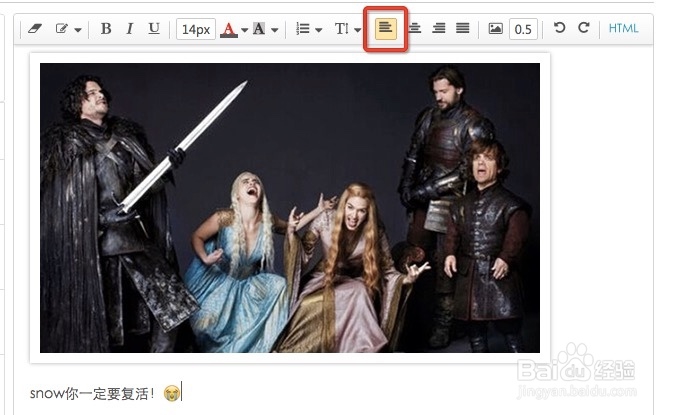This screenshot has height=415, width=674.
Task: Select the inserted photo in the editor
Action: pyautogui.click(x=290, y=208)
